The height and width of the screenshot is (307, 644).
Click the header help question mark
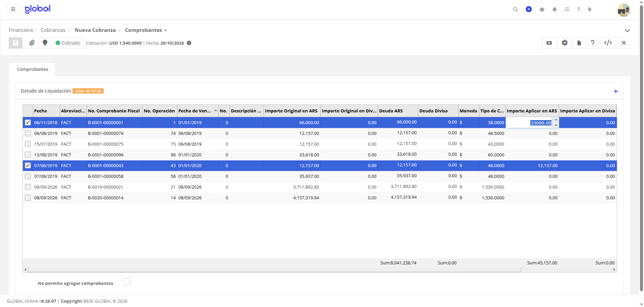pyautogui.click(x=579, y=9)
